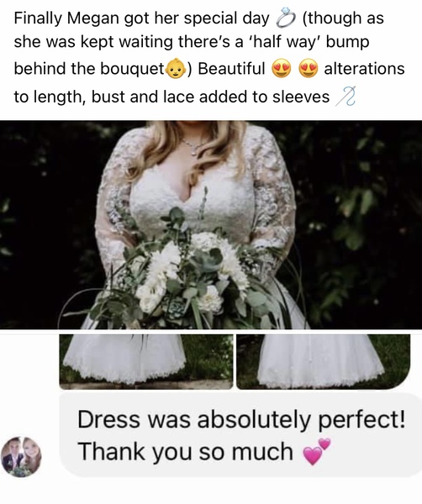Click the pink two-hearts emoji in message
422x504 pixels.
[x=316, y=451]
